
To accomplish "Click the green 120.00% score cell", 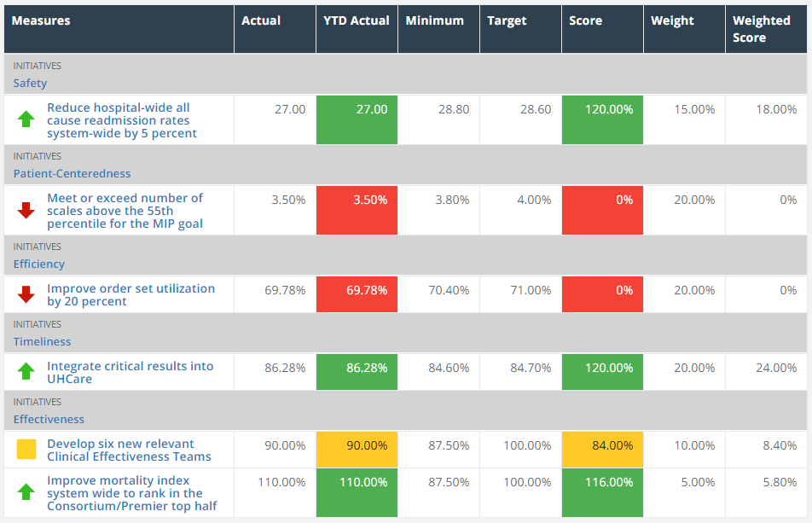I will tap(602, 119).
